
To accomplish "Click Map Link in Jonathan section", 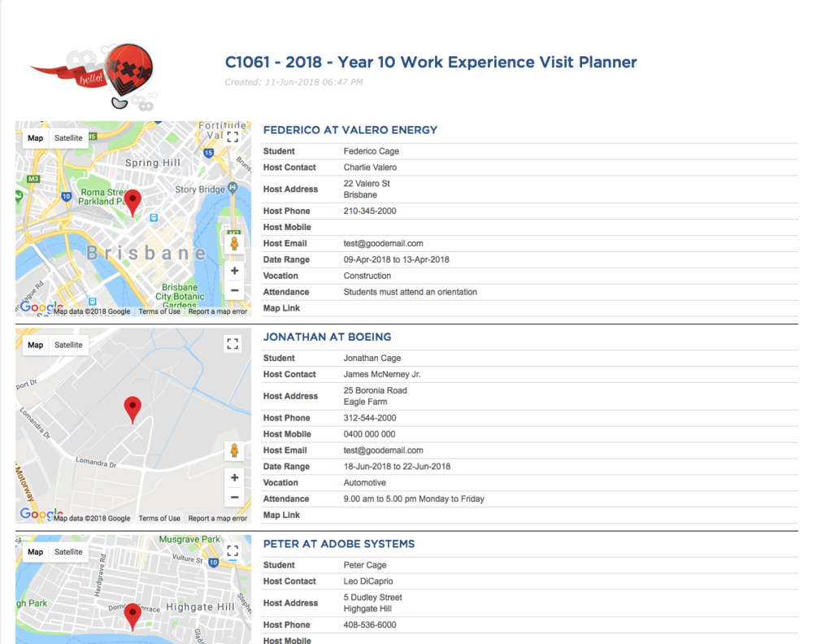I will 281,515.
